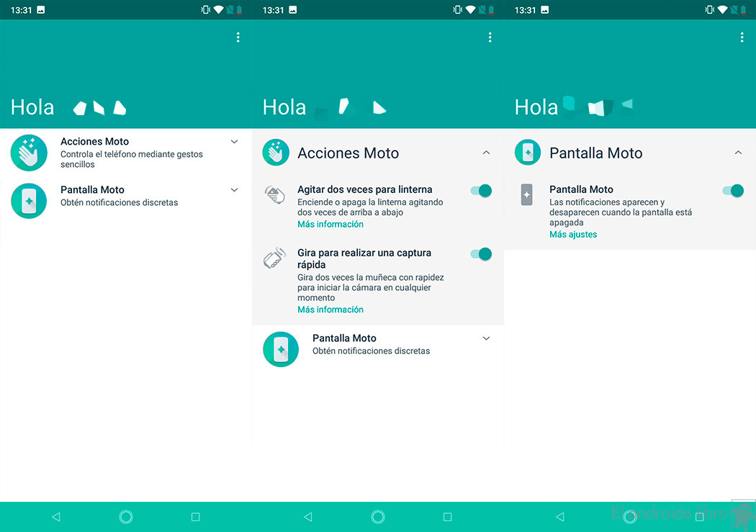Select Pantalla Moto title in left screen
Screen dimensions: 756x532
pos(92,189)
